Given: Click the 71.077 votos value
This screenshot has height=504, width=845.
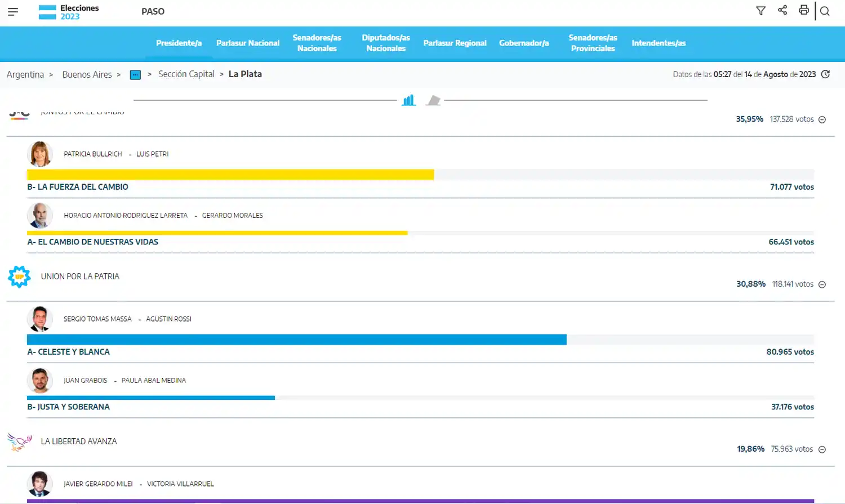Looking at the screenshot, I should (792, 187).
